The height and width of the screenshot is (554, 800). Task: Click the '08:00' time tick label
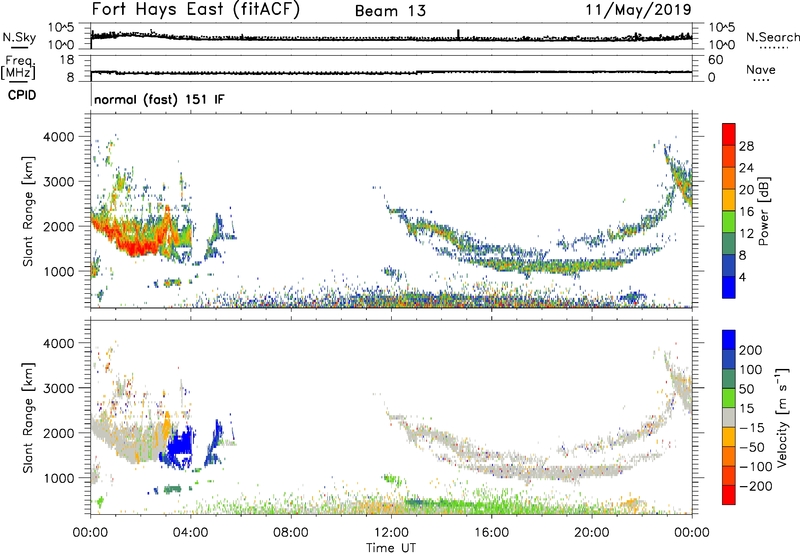point(291,533)
